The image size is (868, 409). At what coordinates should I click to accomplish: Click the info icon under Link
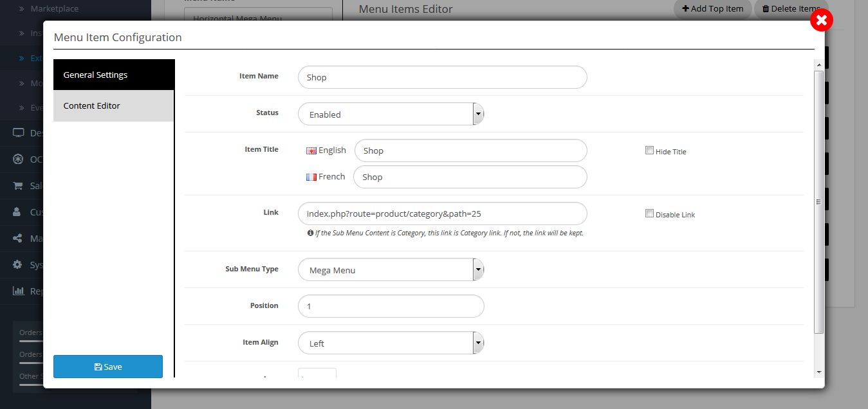point(311,233)
